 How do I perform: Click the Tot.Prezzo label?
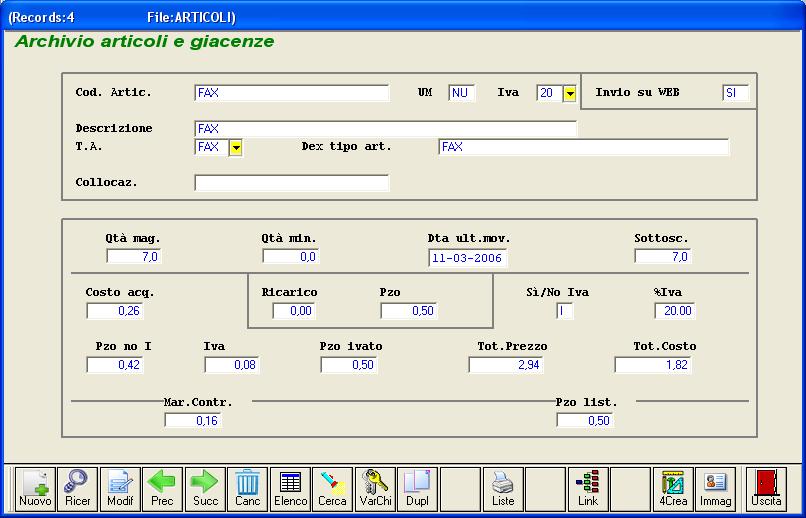[x=512, y=346]
